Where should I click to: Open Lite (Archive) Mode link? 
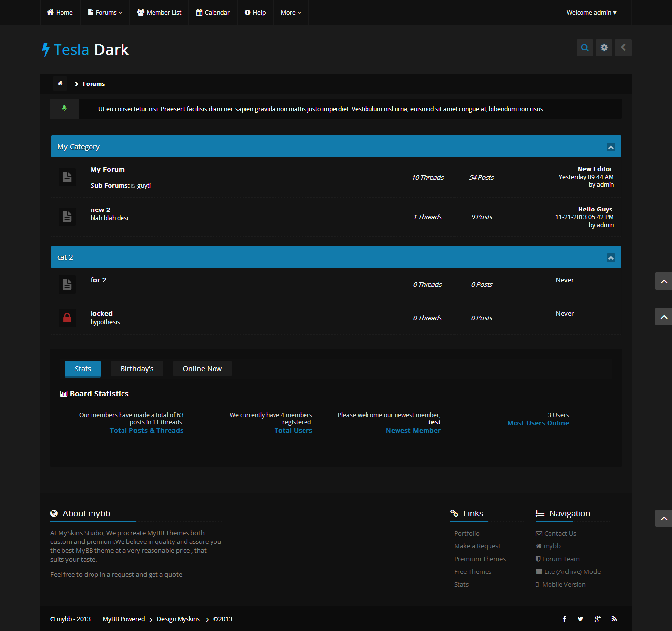point(568,571)
